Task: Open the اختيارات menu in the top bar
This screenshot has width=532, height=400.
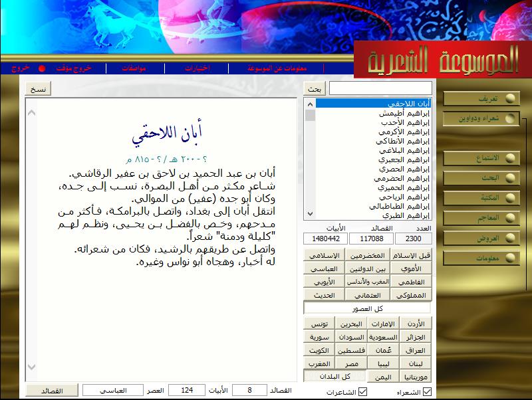Action: tap(198, 68)
